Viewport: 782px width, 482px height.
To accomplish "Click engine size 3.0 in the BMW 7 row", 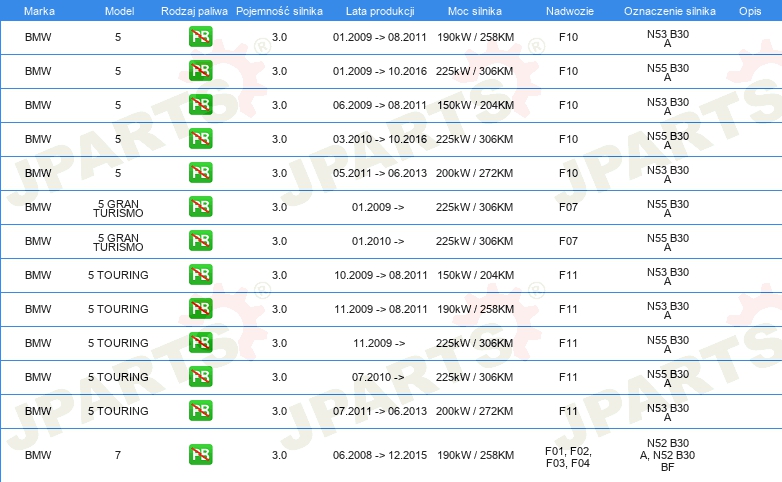I will point(279,455).
